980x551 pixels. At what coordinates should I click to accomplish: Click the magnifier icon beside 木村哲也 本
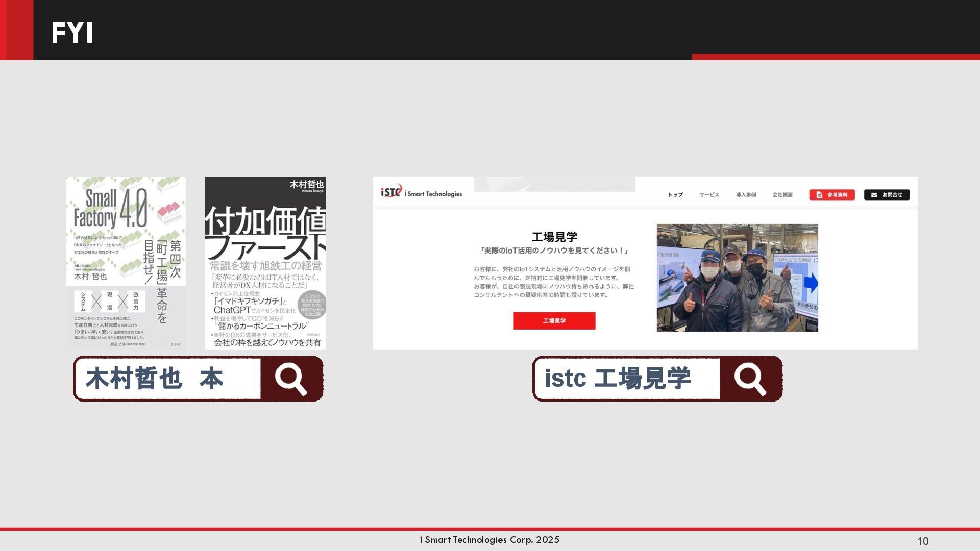tap(291, 379)
